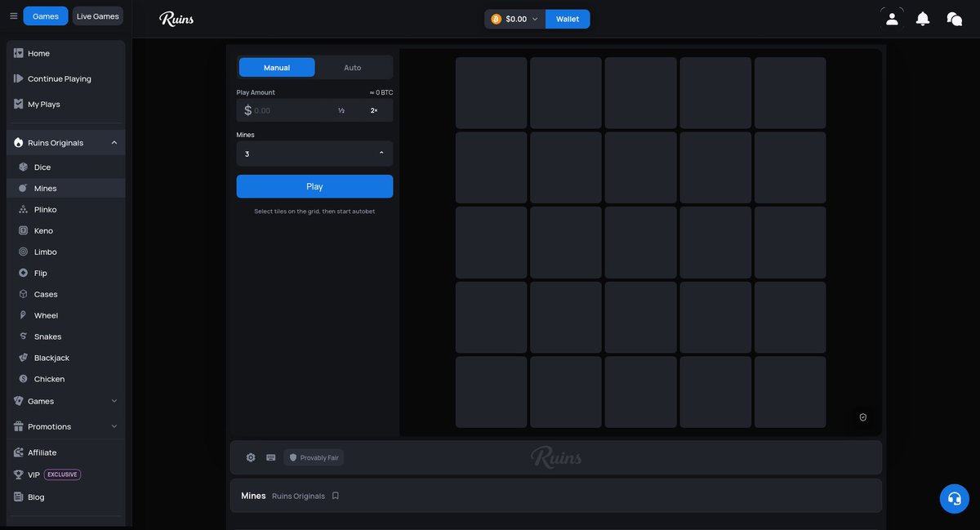Click the shield icon beside the tile grid
980x530 pixels.
coord(863,417)
